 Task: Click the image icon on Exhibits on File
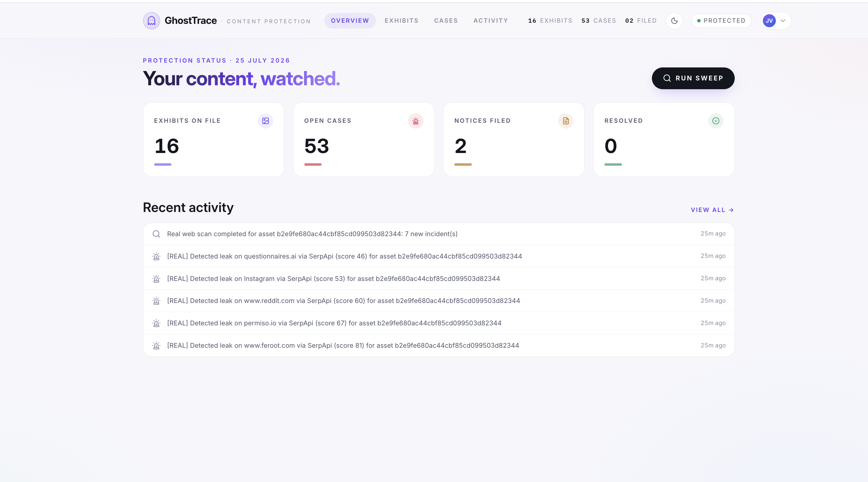click(x=266, y=121)
